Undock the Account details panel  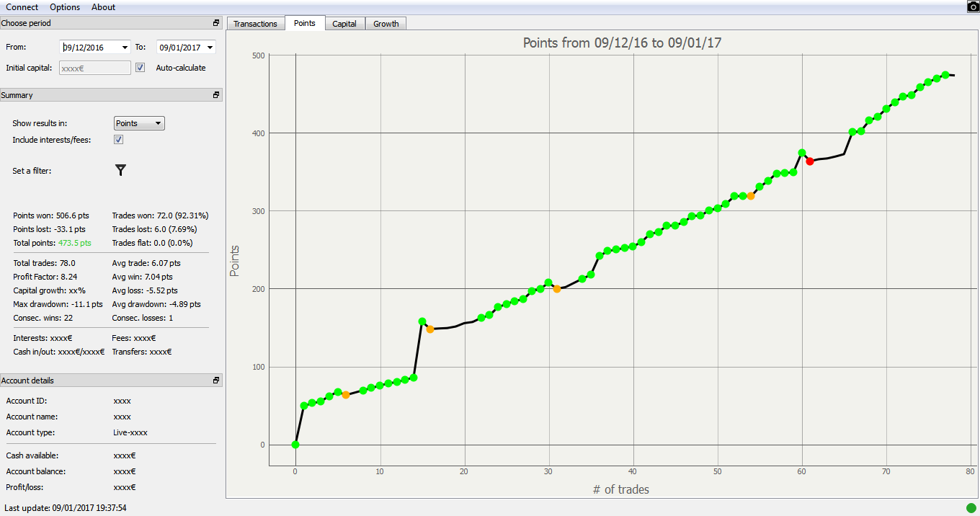pos(216,381)
